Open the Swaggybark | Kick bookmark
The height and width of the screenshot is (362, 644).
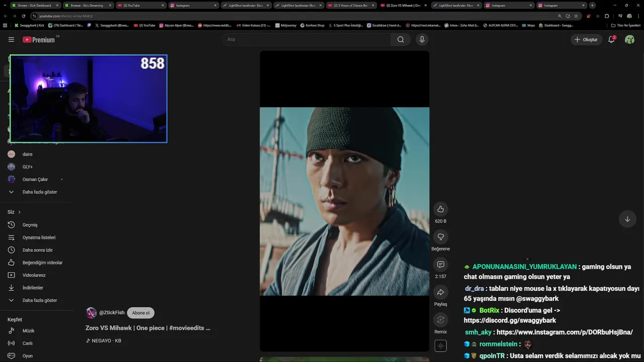tap(29, 25)
